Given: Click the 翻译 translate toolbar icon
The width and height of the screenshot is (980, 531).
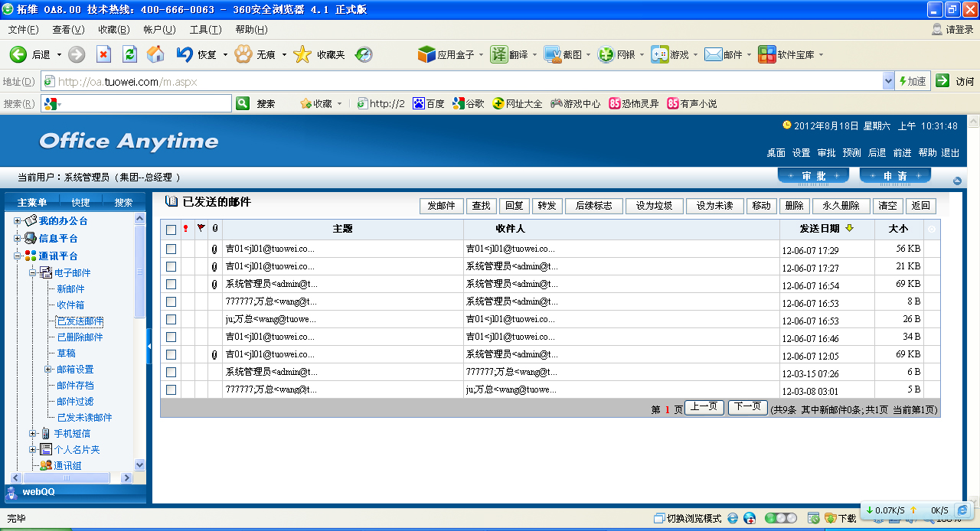Looking at the screenshot, I should point(499,54).
